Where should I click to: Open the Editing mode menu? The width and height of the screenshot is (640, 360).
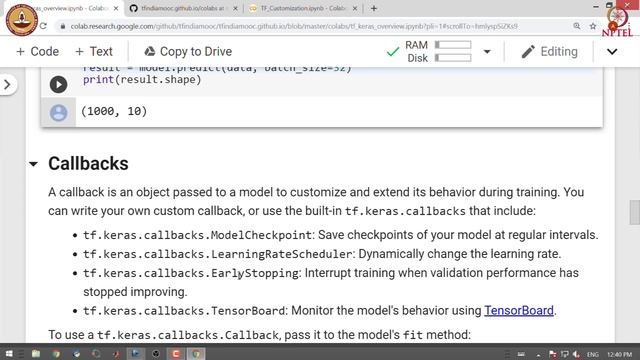click(549, 51)
